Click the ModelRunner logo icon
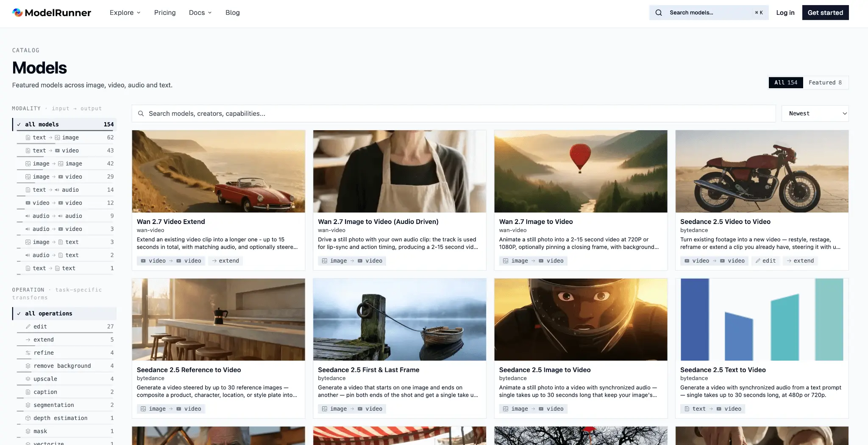Viewport: 868px width, 445px height. click(x=17, y=13)
